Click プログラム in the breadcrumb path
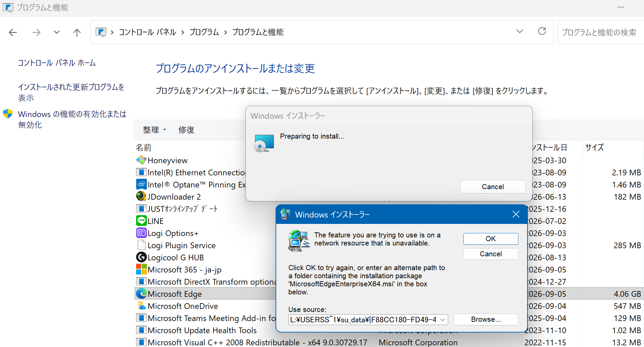Screen dimensions: 644x347 [204, 32]
